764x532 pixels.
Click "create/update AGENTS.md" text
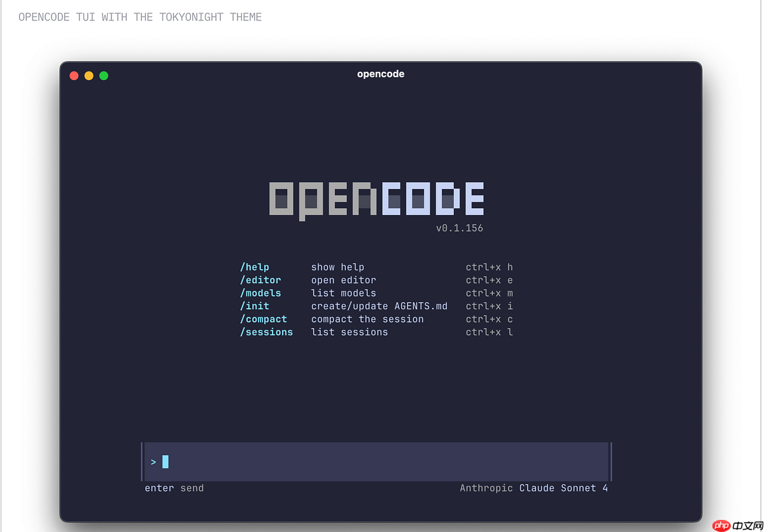[379, 306]
